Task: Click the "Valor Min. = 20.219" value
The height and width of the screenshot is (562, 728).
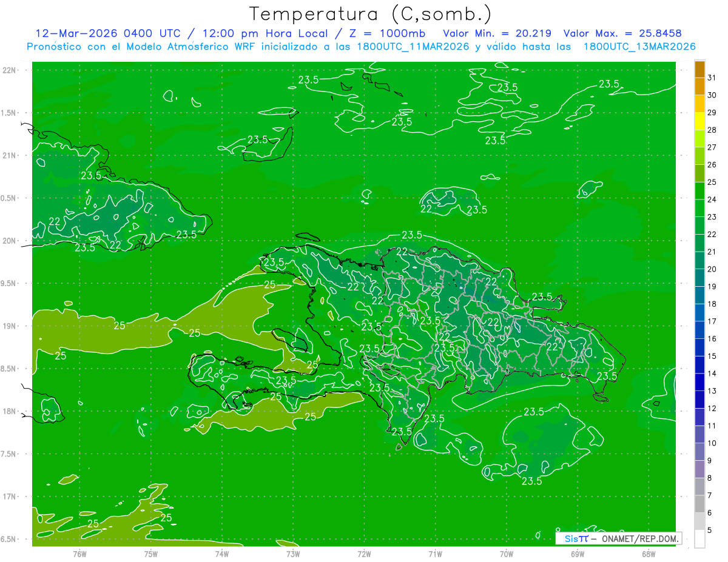Action: 499,33
